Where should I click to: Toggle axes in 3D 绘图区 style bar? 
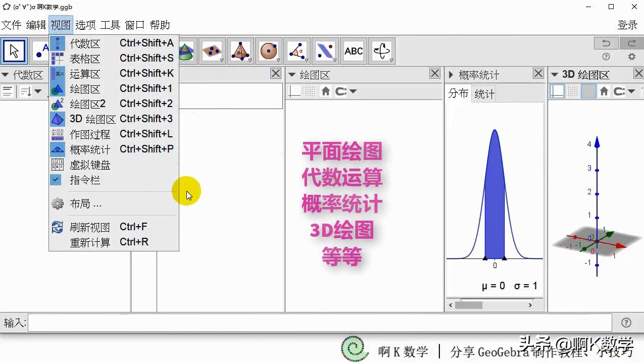[x=557, y=91]
